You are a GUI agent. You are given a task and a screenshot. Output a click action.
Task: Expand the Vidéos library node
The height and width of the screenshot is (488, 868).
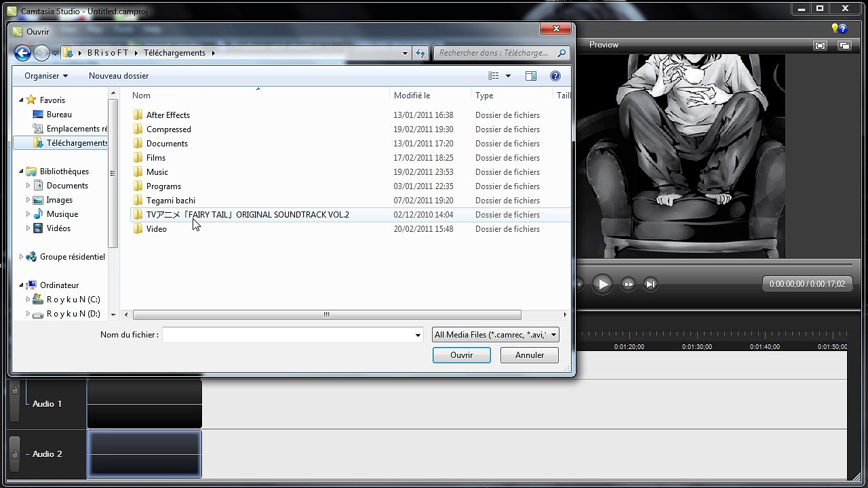point(28,228)
